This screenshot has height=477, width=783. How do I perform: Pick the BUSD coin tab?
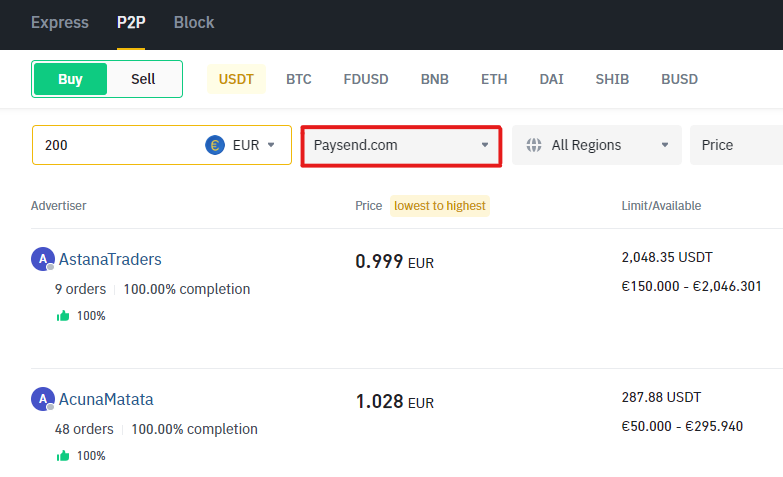pos(679,79)
